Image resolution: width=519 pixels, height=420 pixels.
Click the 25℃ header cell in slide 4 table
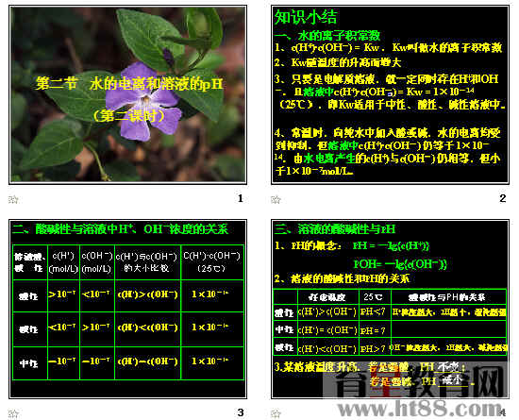[x=375, y=296]
